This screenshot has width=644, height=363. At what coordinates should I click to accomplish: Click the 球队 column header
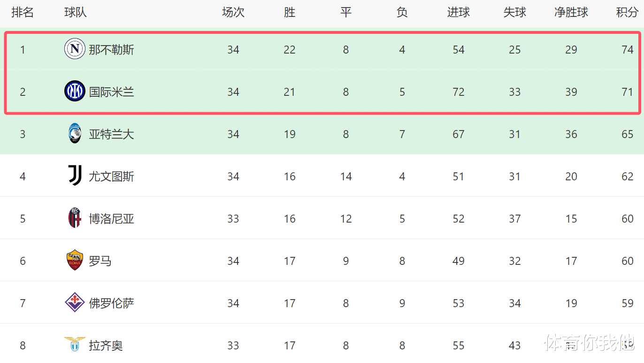[x=76, y=13]
